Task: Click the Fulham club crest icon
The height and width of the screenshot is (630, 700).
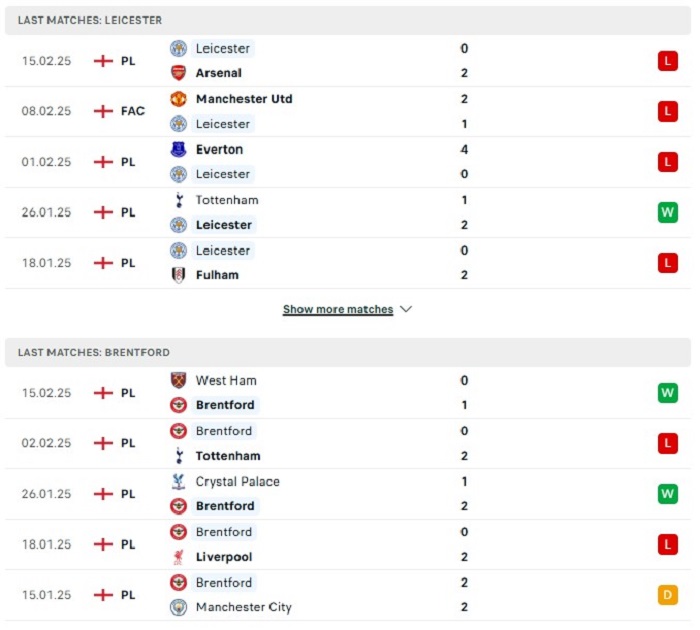Action: coord(179,275)
